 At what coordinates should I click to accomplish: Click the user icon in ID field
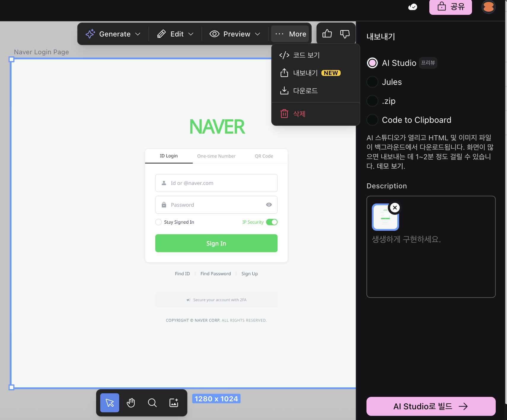pos(164,183)
